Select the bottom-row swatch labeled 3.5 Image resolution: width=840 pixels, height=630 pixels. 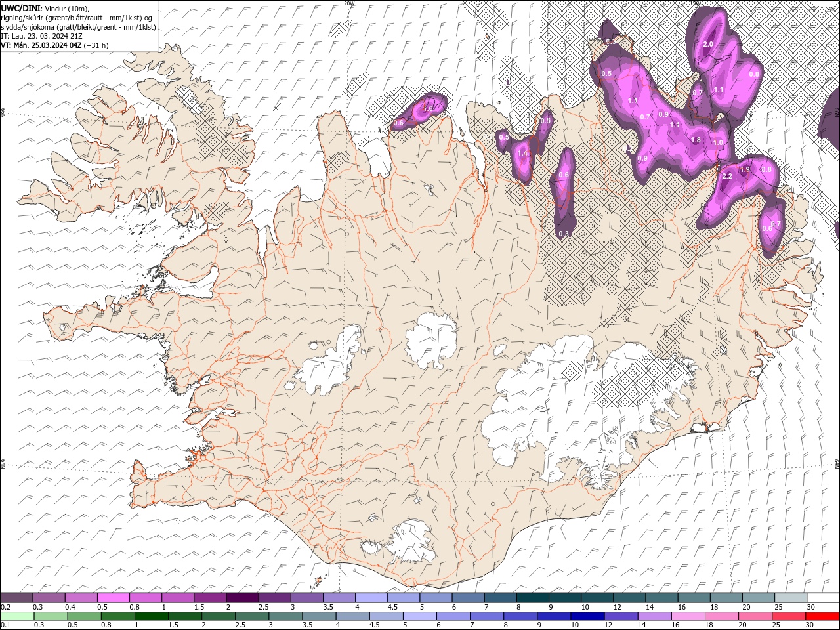(319, 616)
